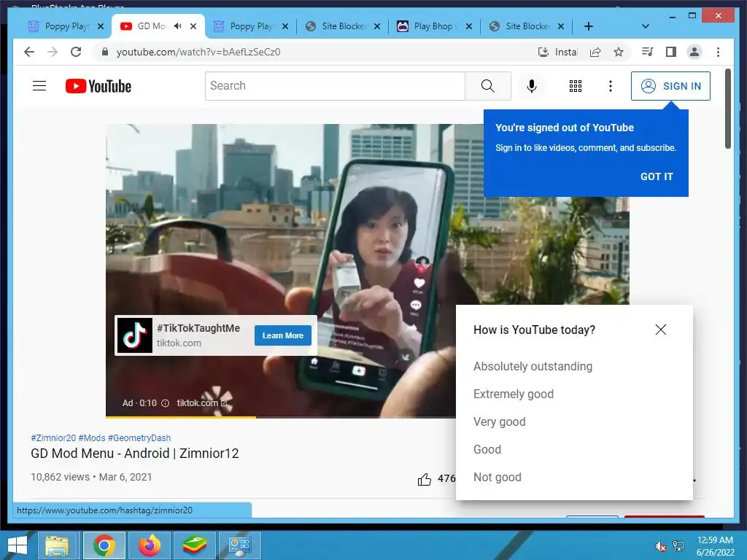The width and height of the screenshot is (747, 560).
Task: Open the #GeometryDash hashtag link
Action: pos(139,437)
